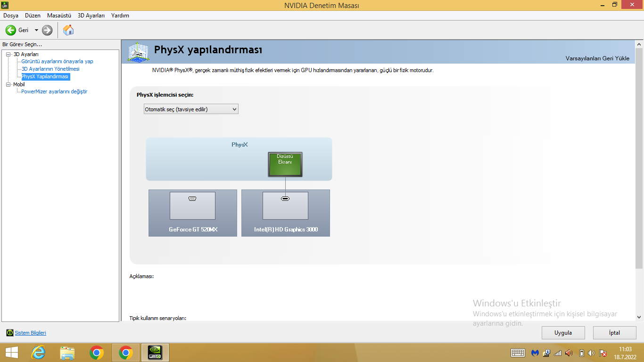Click the GeForce GT 520MX adapter label
Screen dimensions: 644x362
(193, 230)
